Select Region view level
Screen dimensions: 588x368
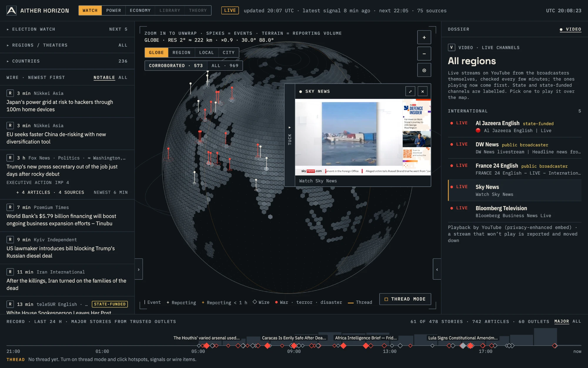(x=181, y=53)
